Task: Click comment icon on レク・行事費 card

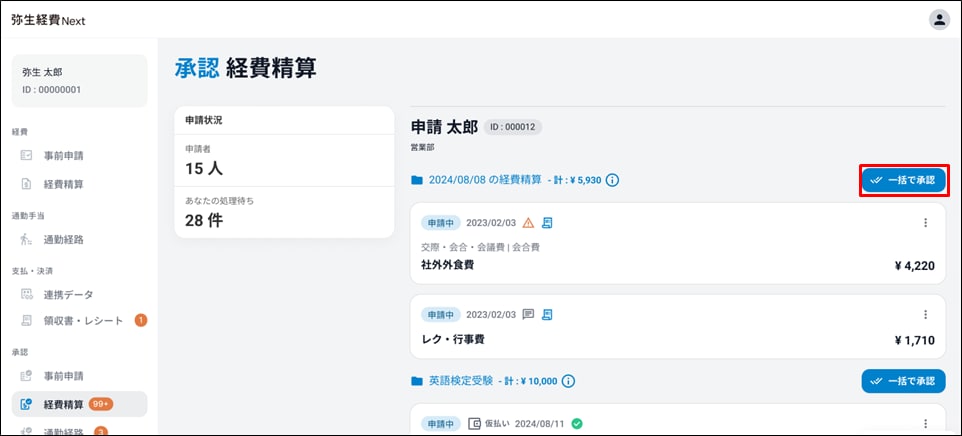Action: click(528, 315)
